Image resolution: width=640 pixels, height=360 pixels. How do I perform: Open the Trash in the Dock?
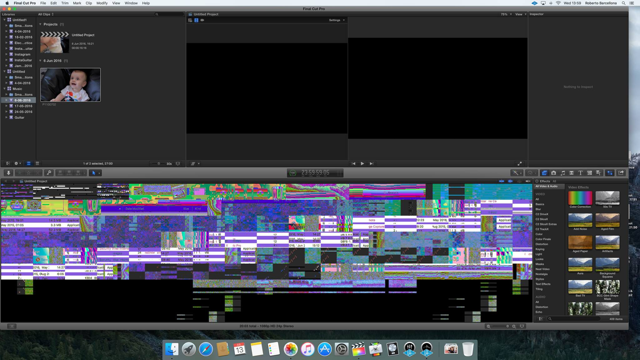point(468,349)
